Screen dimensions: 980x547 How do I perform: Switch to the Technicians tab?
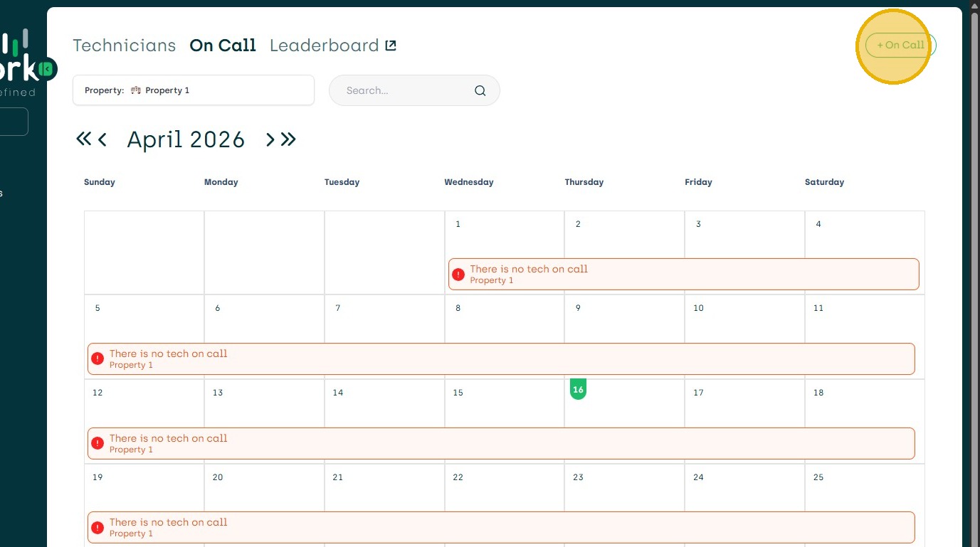point(124,46)
